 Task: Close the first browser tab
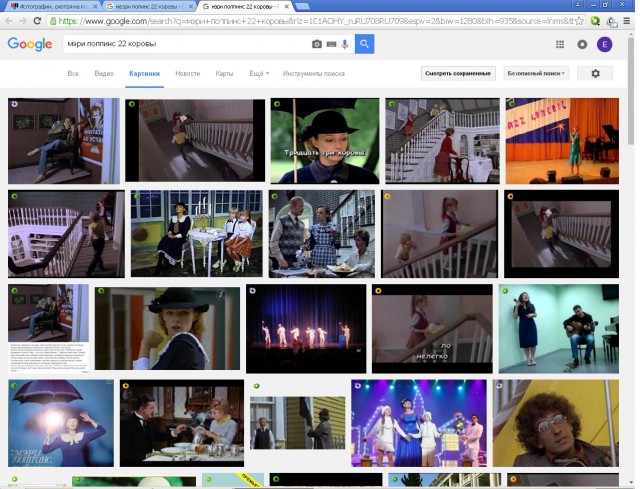coord(95,7)
